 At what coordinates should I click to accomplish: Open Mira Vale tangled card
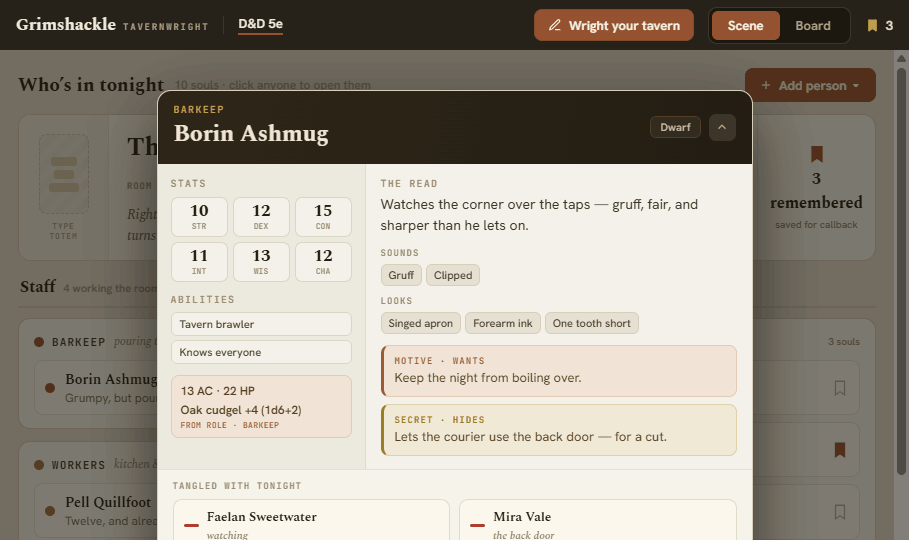click(598, 520)
